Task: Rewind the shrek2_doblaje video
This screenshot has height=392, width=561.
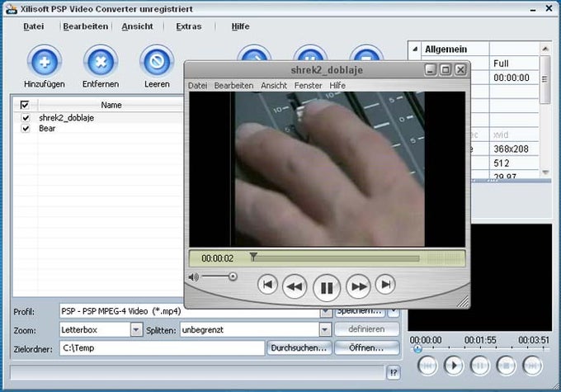Action: click(295, 286)
